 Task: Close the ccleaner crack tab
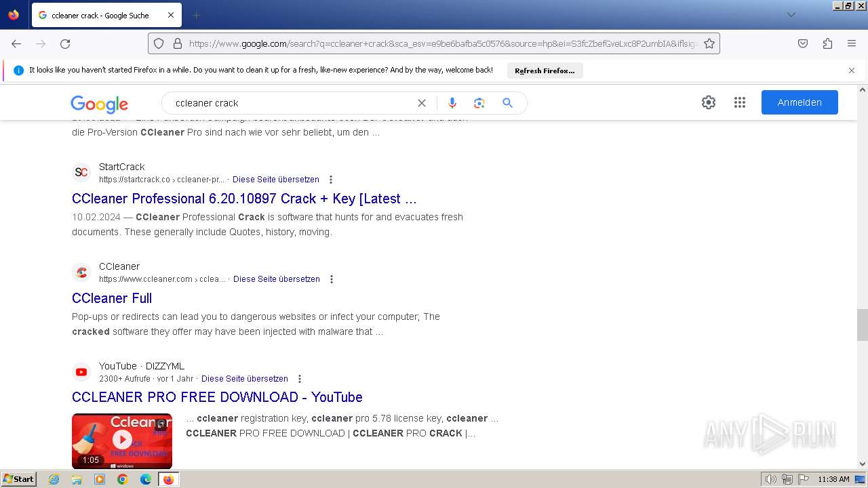(171, 15)
